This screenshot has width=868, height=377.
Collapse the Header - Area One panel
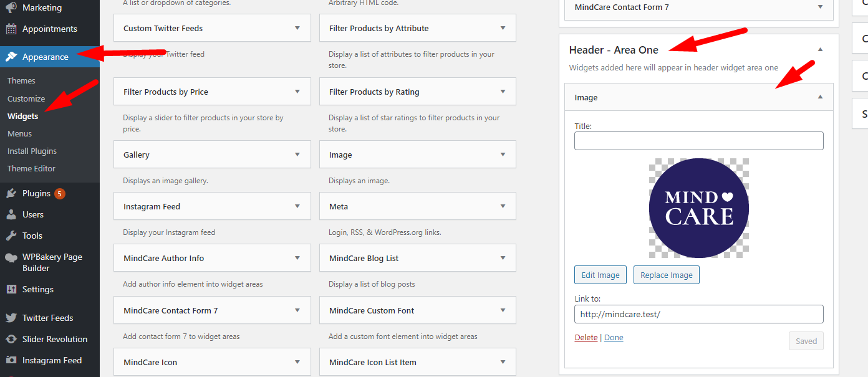coord(820,50)
